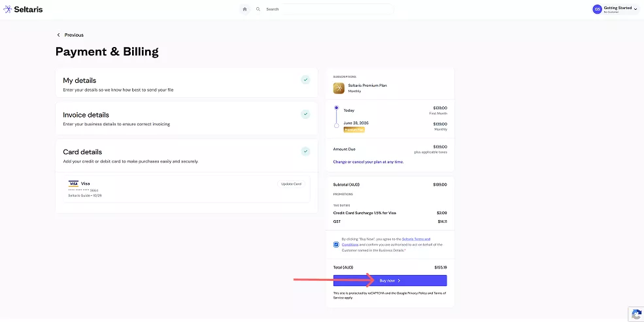Focus the Search input field
This screenshot has width=644, height=322.
(x=329, y=9)
